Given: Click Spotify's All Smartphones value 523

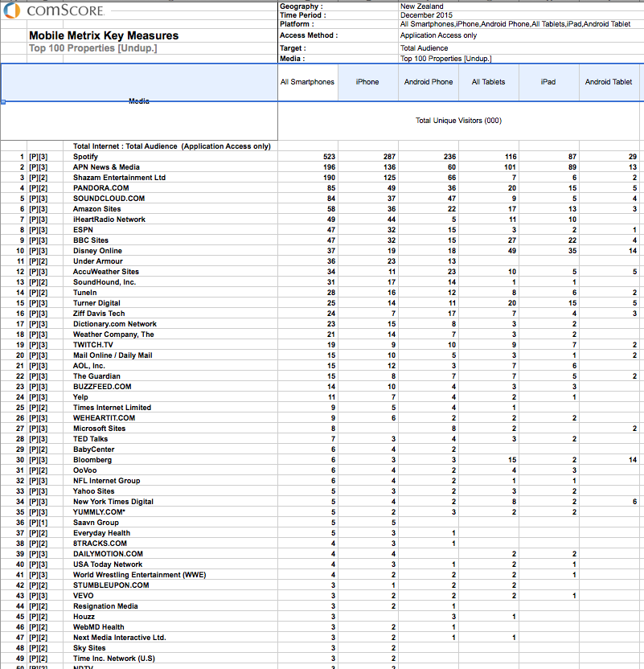Looking at the screenshot, I should [330, 157].
